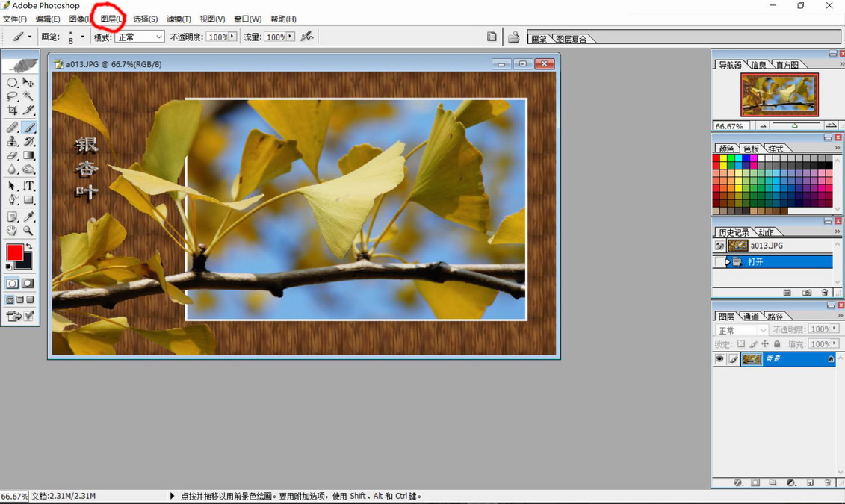The height and width of the screenshot is (504, 845).
Task: Select the Zoom magnifier tool
Action: [x=28, y=231]
